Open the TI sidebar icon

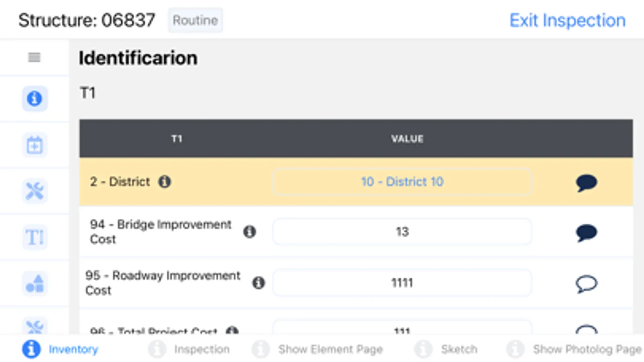click(x=35, y=237)
